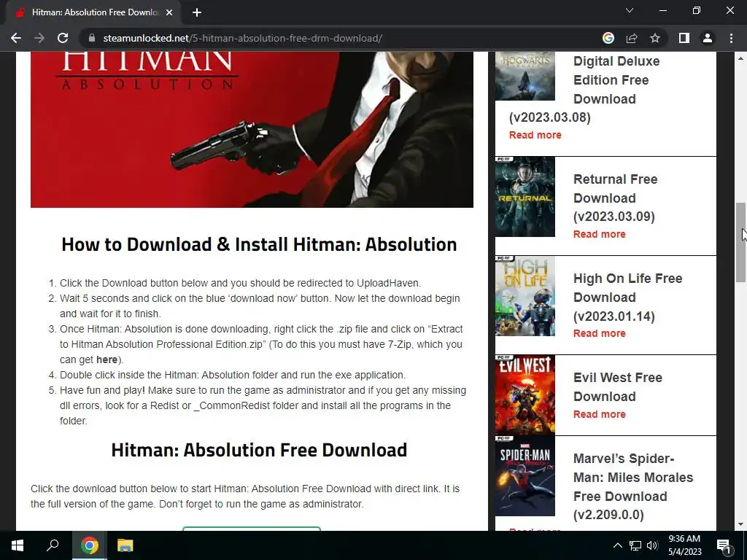This screenshot has width=747, height=560.
Task: Open Read more under Hogwarts Digital Deluxe
Action: (x=535, y=135)
